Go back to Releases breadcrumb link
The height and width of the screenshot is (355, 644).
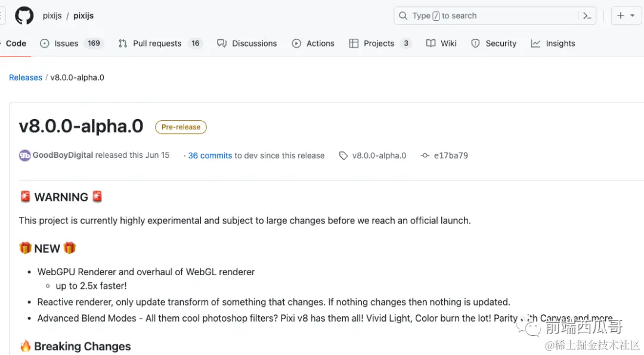point(26,77)
